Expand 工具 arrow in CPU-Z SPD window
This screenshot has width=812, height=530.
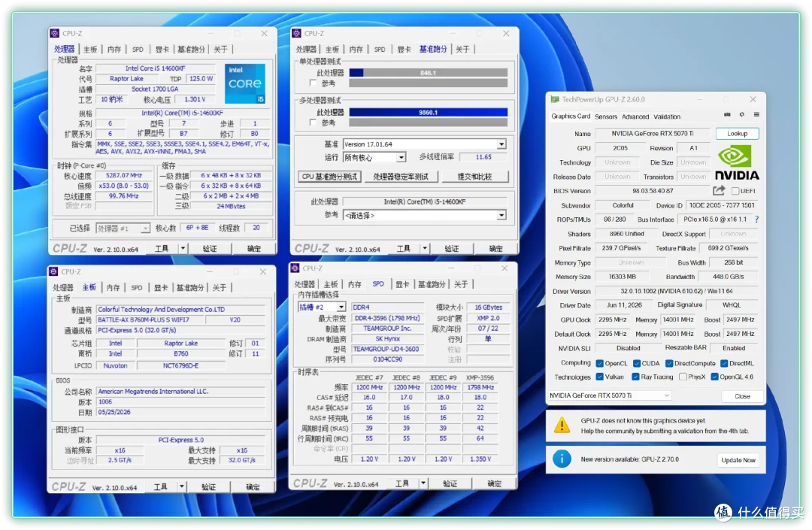tap(423, 483)
